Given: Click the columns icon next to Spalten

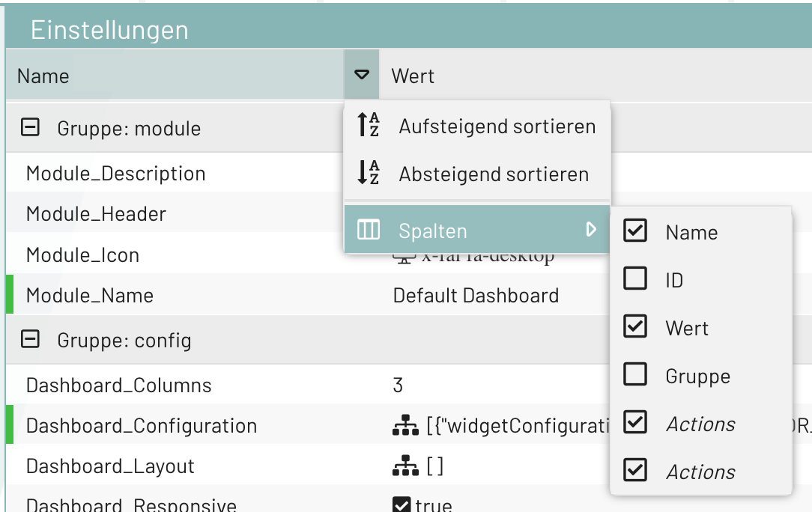Looking at the screenshot, I should 369,230.
